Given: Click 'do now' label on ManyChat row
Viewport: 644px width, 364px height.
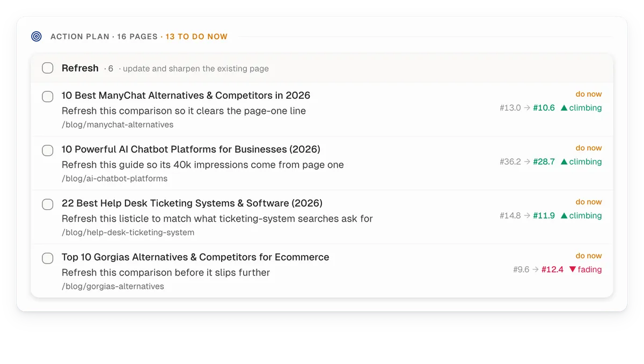Looking at the screenshot, I should point(589,94).
